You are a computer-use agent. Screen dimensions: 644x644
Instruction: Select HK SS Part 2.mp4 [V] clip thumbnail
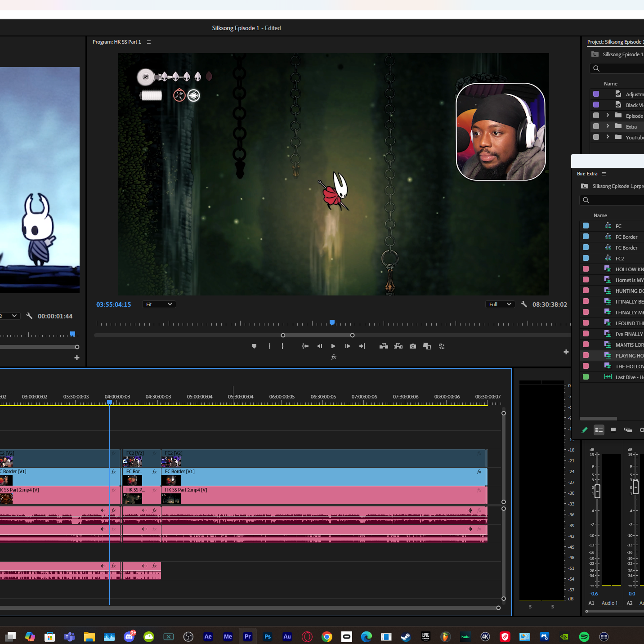[171, 499]
